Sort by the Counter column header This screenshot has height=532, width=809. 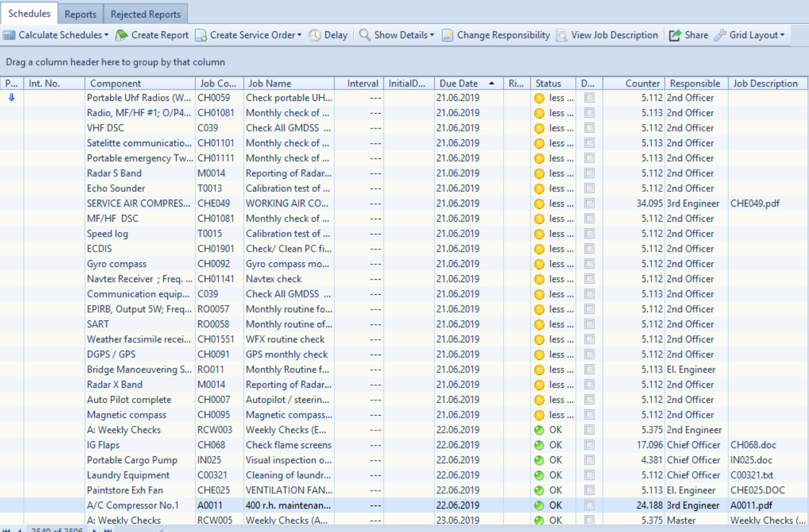point(634,83)
